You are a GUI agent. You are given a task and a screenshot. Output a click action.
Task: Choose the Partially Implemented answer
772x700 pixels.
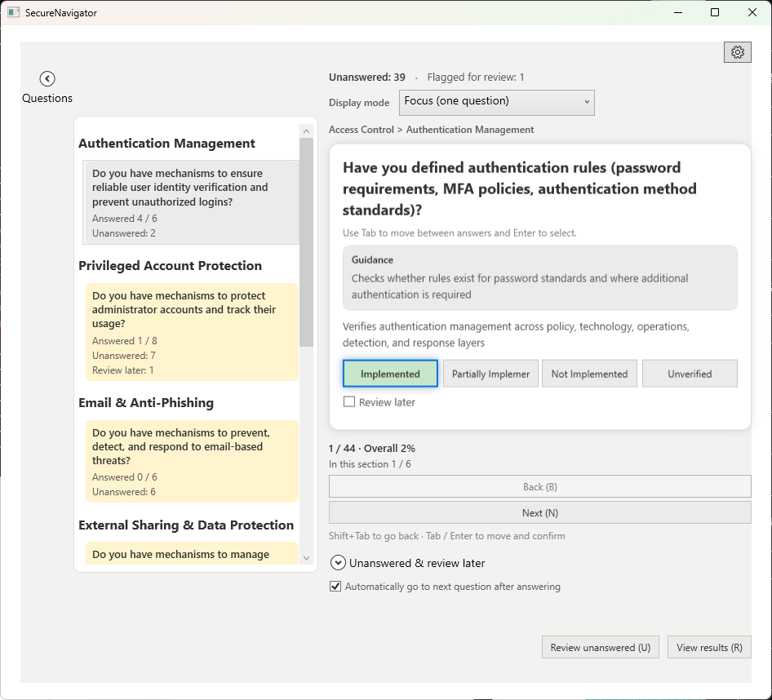pos(490,374)
